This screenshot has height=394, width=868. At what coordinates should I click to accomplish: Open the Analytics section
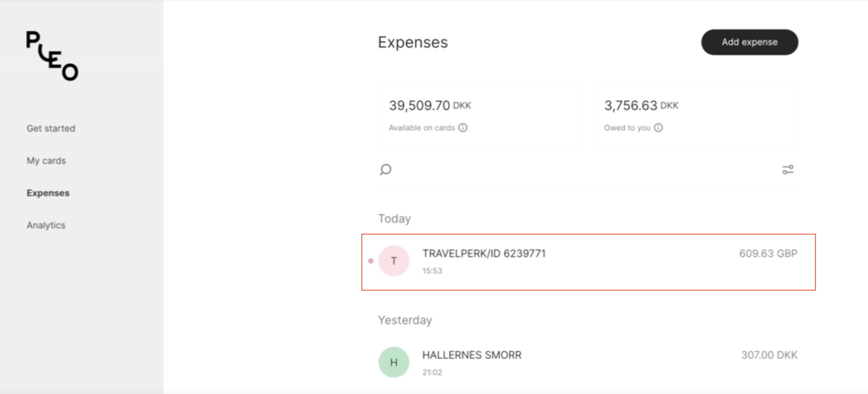point(46,225)
